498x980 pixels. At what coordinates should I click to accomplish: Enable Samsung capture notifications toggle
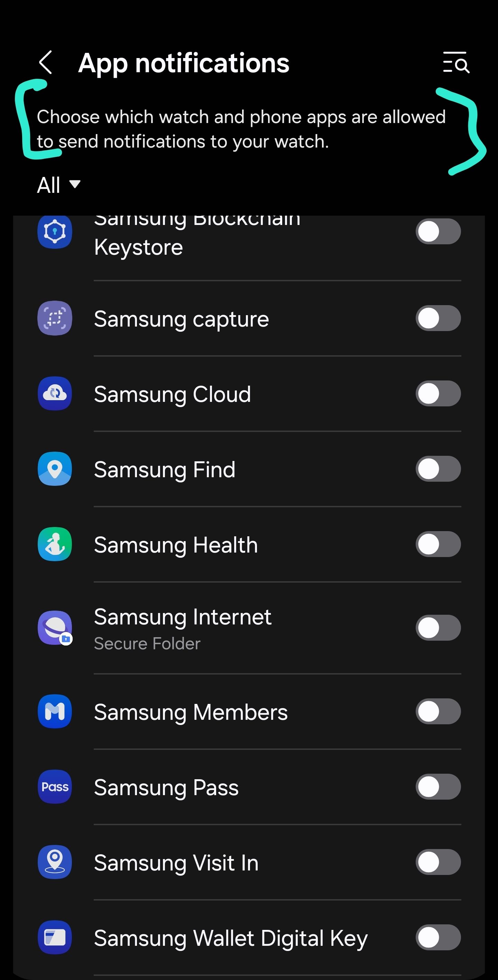click(x=438, y=318)
